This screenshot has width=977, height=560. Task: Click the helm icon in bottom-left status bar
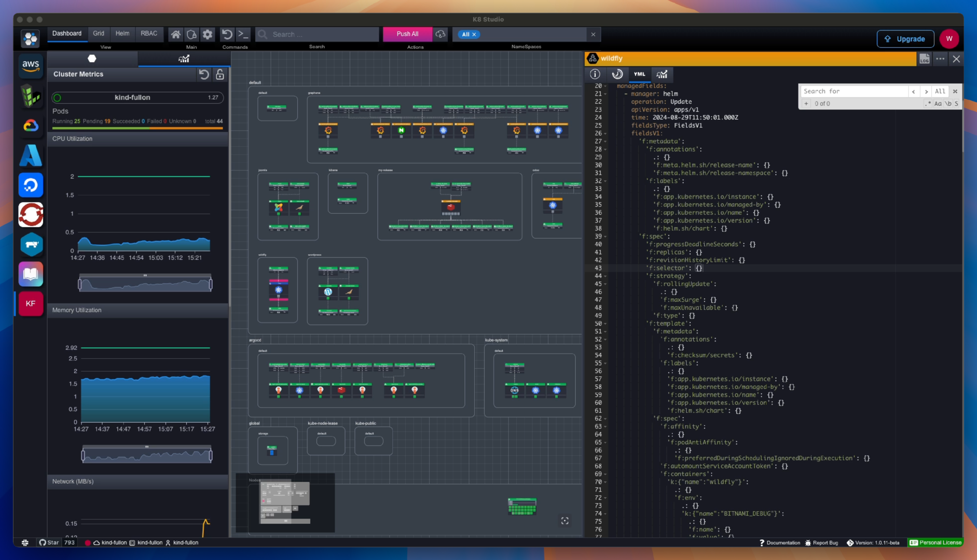[x=25, y=542]
